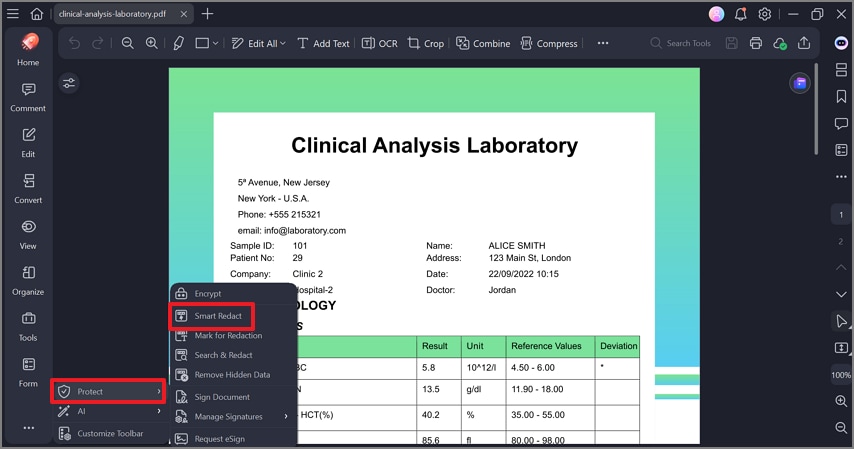Open the comments panel on right
Image resolution: width=854 pixels, height=449 pixels.
pyautogui.click(x=841, y=124)
